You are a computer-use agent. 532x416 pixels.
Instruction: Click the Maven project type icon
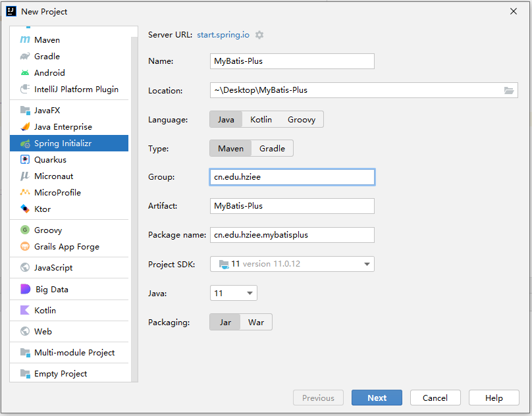point(25,39)
